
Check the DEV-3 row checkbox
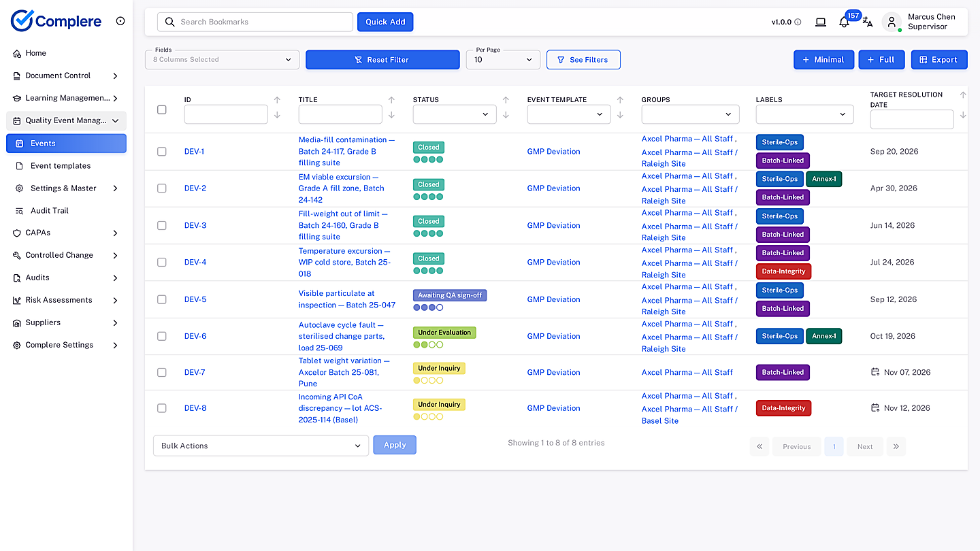click(162, 225)
